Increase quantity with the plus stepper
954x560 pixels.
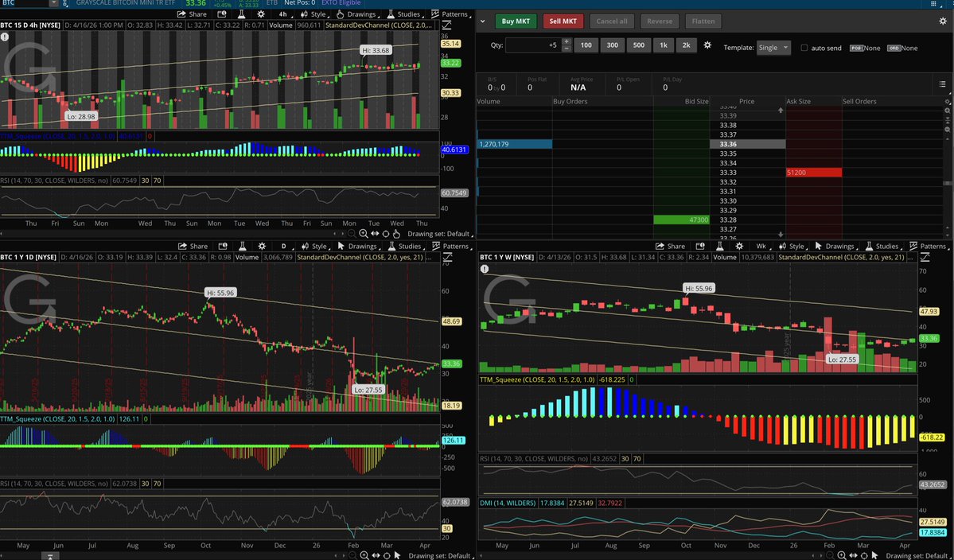(x=567, y=42)
